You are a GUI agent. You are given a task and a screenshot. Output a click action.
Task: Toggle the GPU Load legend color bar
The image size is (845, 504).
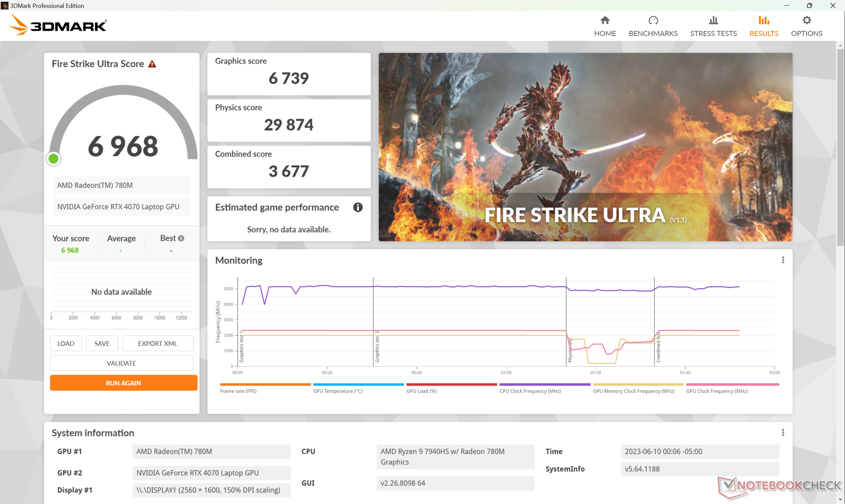(451, 384)
